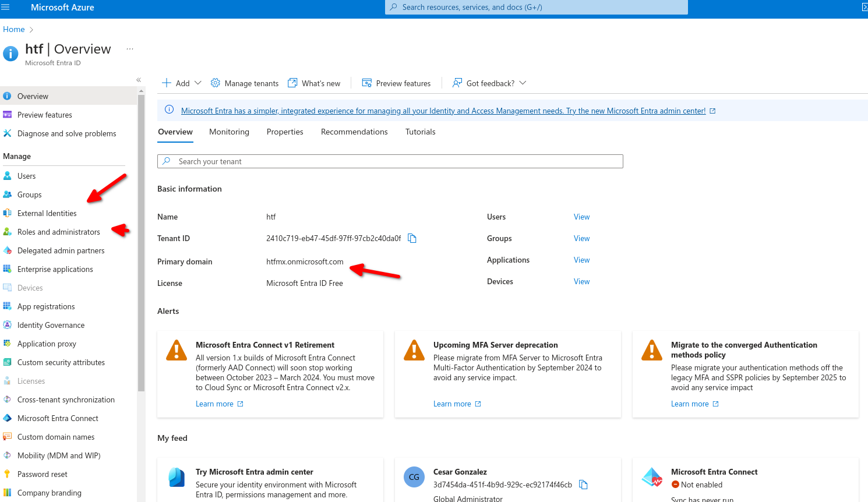Copy Cesar Gonzalez's object ID
This screenshot has height=502, width=868.
(583, 485)
